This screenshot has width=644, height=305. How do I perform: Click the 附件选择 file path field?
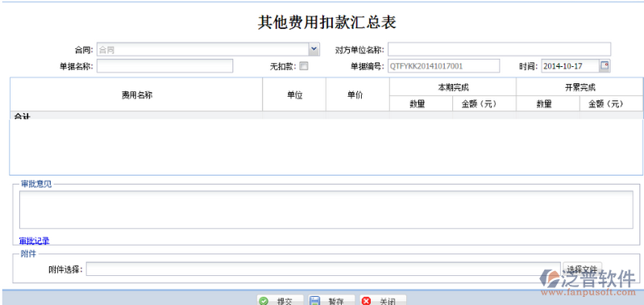click(323, 269)
